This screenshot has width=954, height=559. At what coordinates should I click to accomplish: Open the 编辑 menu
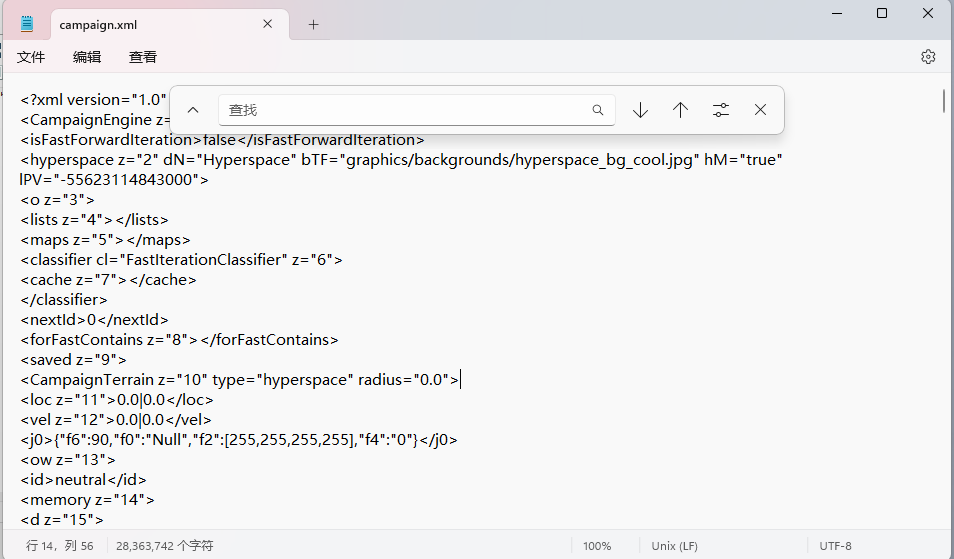point(87,57)
